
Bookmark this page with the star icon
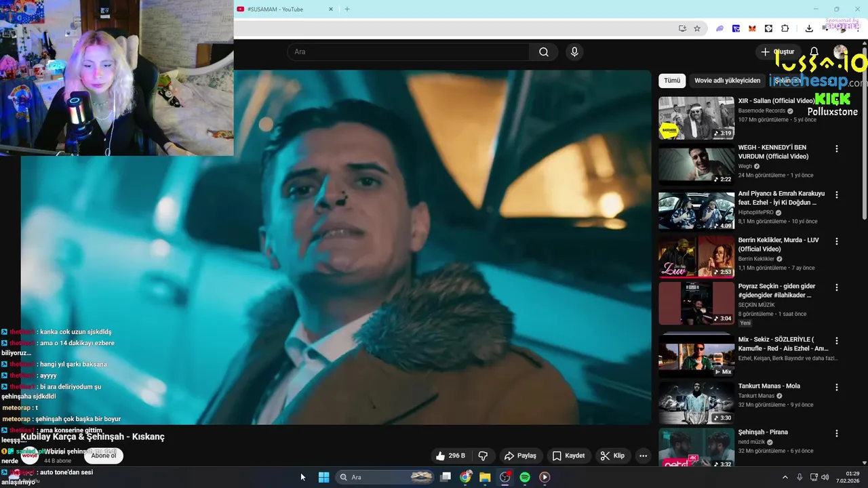click(697, 28)
